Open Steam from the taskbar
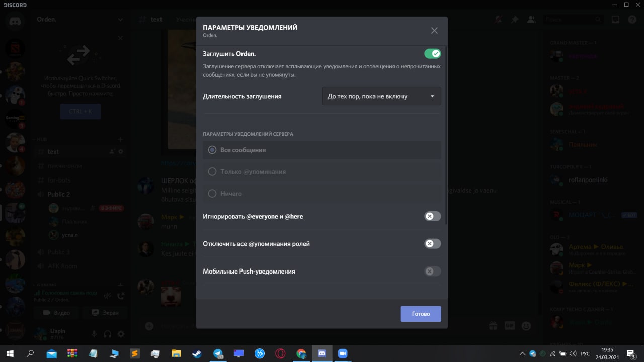644x362 pixels. click(197, 353)
